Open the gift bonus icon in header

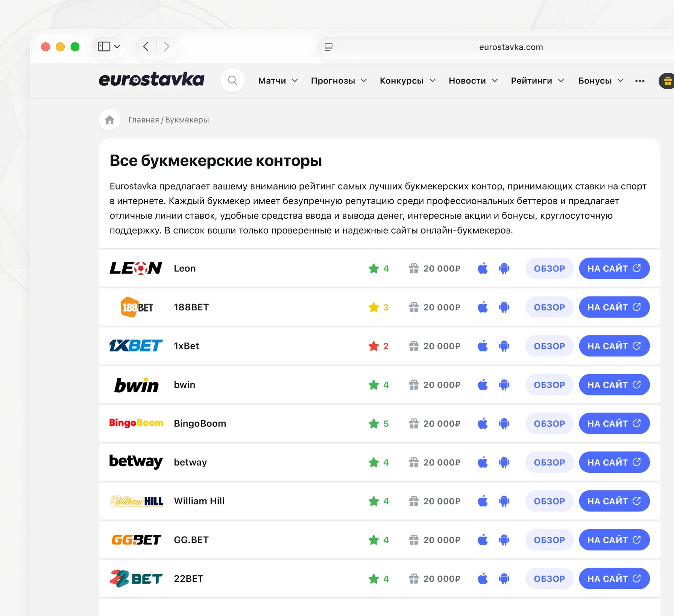point(666,81)
